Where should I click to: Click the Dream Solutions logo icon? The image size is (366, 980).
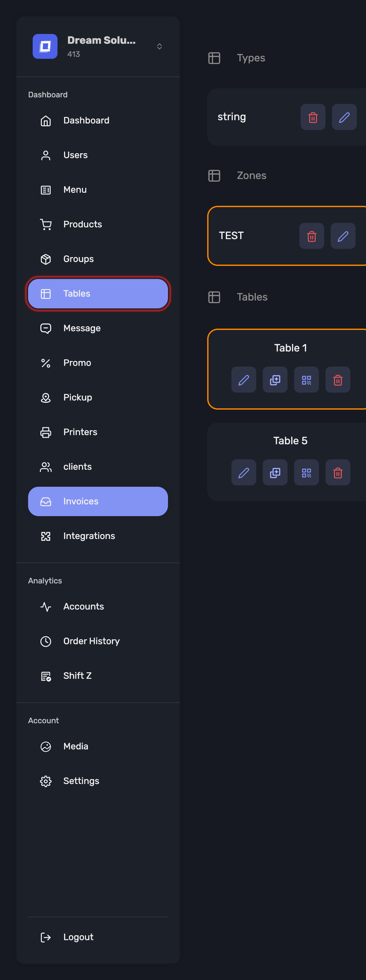[x=45, y=46]
